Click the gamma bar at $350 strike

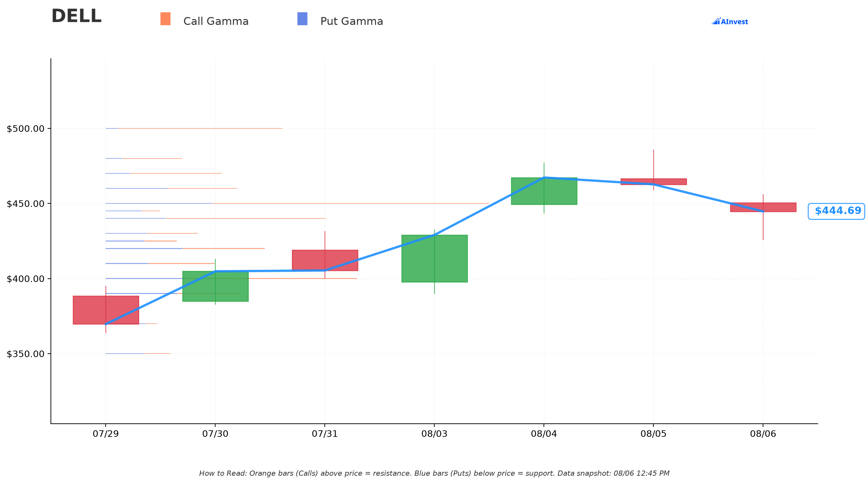coord(138,354)
